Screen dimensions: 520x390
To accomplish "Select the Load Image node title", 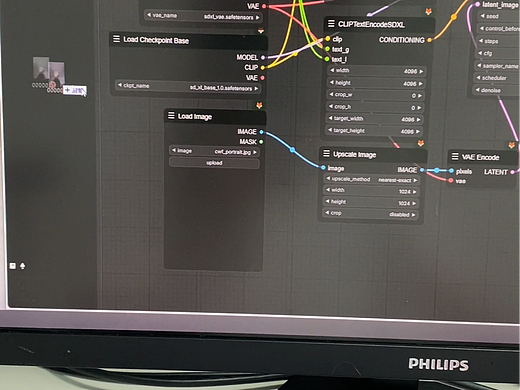I will point(195,116).
